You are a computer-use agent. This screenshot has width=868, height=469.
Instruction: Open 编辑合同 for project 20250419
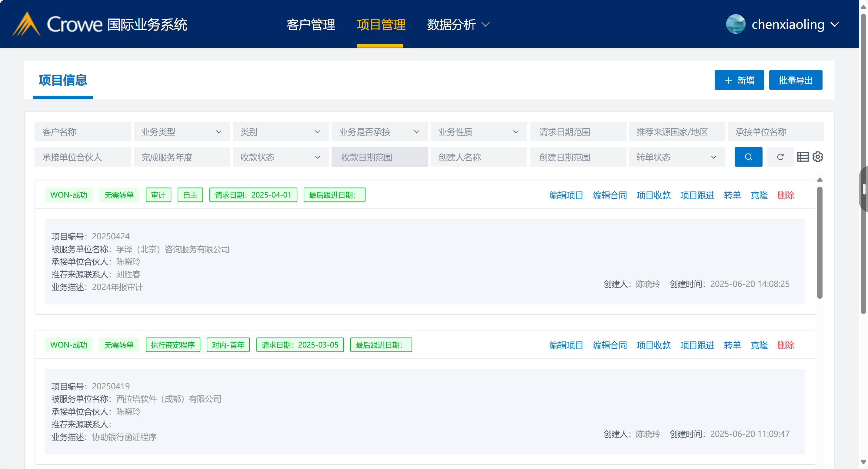(609, 345)
